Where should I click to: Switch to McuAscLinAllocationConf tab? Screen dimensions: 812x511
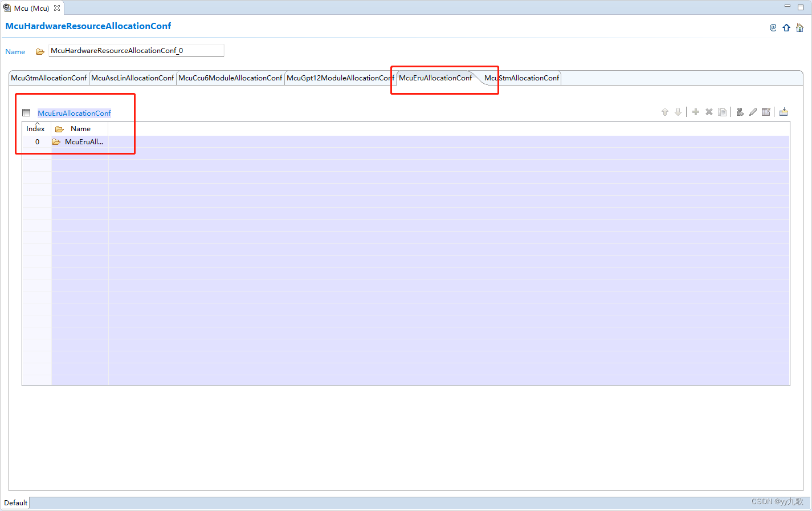coord(133,78)
